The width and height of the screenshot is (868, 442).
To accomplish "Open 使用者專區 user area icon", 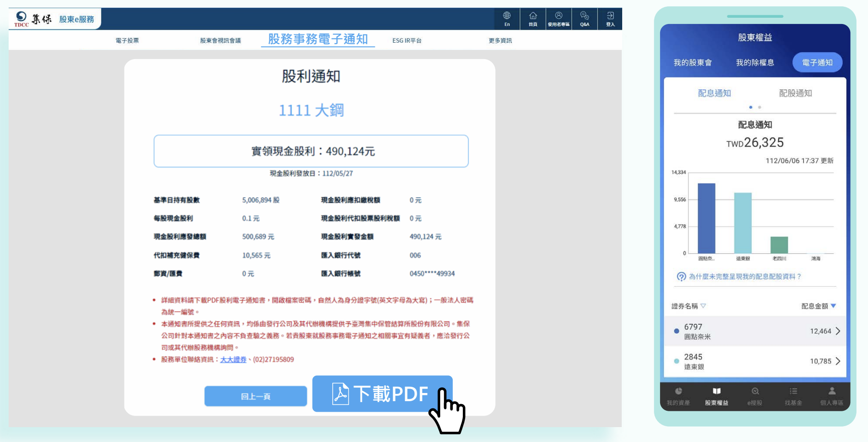I will click(558, 18).
